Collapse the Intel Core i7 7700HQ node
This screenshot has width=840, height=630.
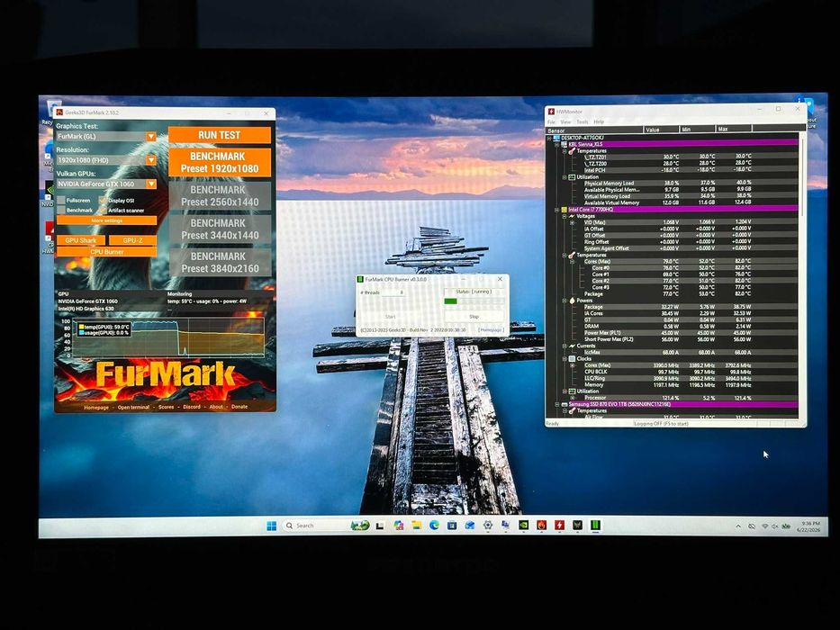click(x=556, y=210)
